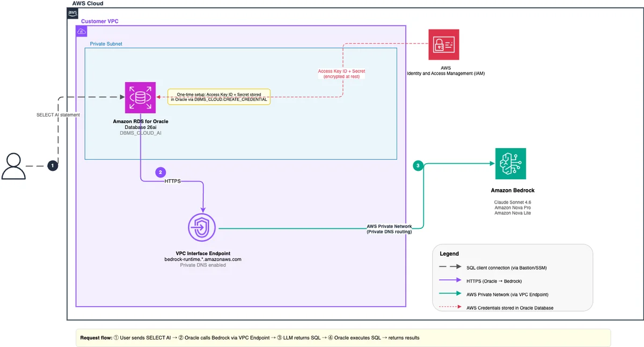
Task: Click 'bedrock-runtime.*.amazonaws.com' text
Action: [203, 259]
